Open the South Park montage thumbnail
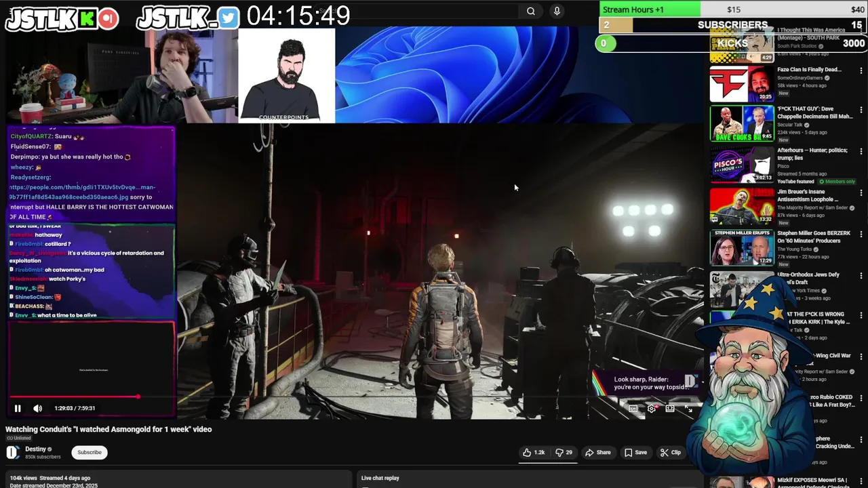868x488 pixels. 742,45
